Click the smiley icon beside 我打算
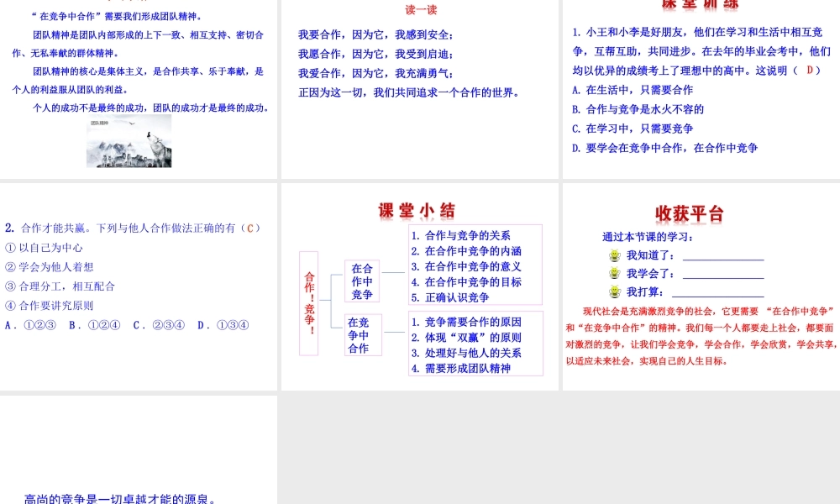 pyautogui.click(x=615, y=292)
